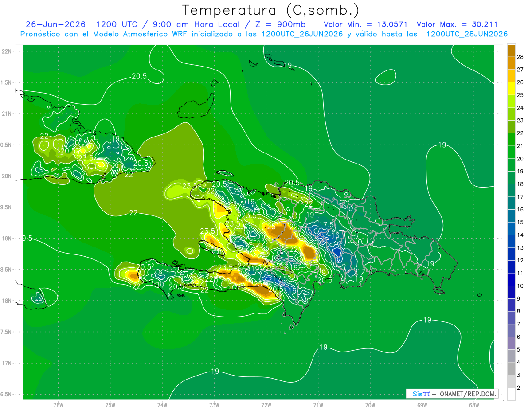The image size is (532, 411).
Task: Click longitude label '76W'
Action: coord(58,405)
